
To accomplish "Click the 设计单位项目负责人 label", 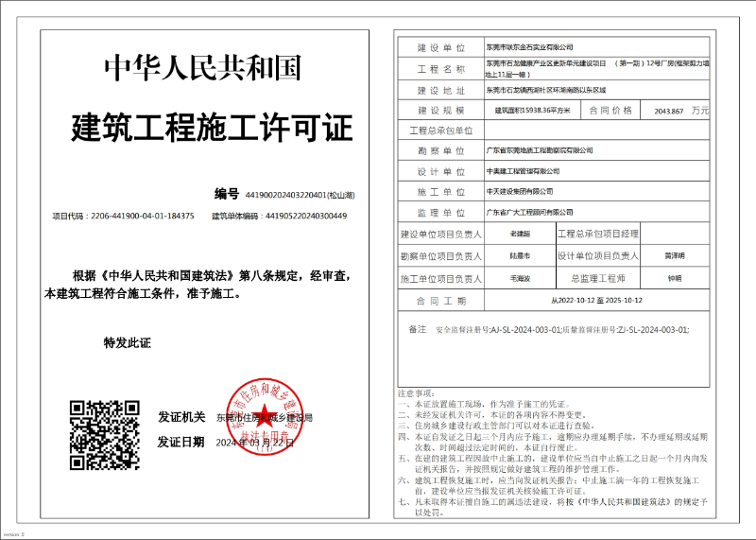I will [598, 255].
